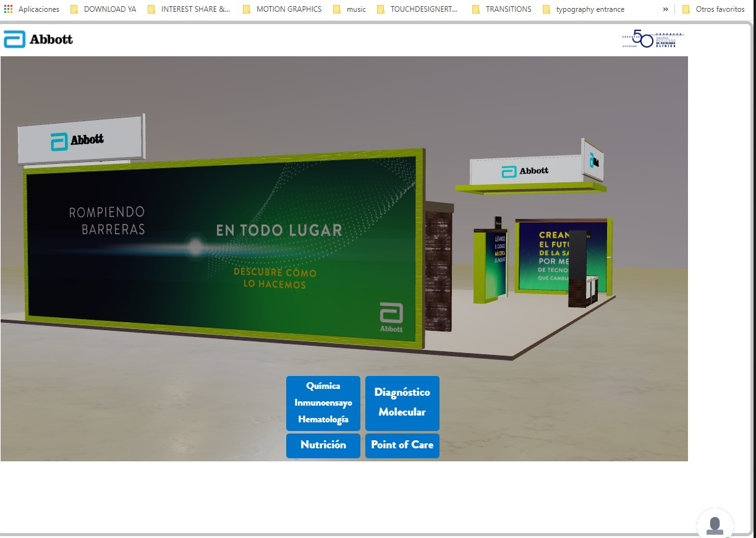Click the 50th anniversary congress logo
The image size is (756, 538).
[x=653, y=40]
